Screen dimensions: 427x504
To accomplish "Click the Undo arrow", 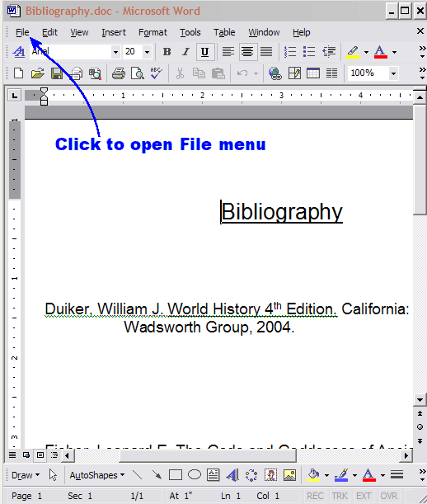I will [242, 73].
